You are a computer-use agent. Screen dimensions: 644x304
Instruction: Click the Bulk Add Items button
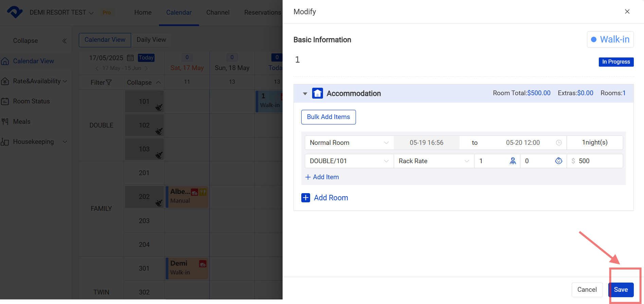[328, 117]
